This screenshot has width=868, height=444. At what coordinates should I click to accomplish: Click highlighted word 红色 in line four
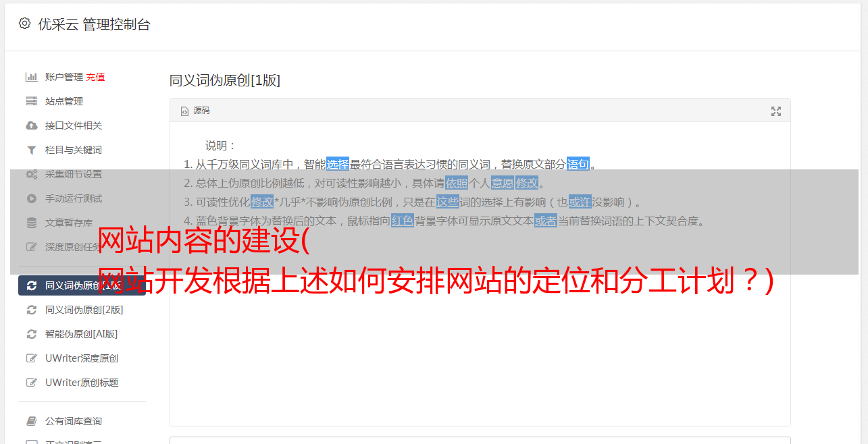tap(403, 221)
